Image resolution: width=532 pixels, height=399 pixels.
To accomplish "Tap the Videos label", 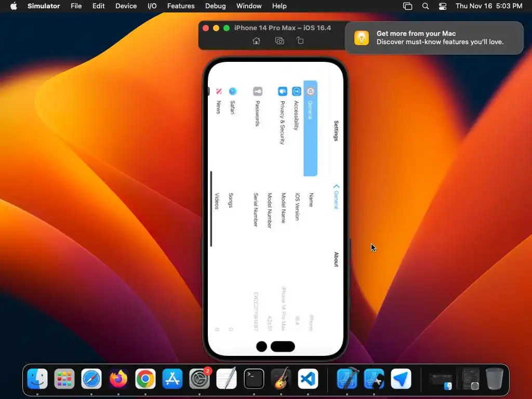I will pos(217,201).
